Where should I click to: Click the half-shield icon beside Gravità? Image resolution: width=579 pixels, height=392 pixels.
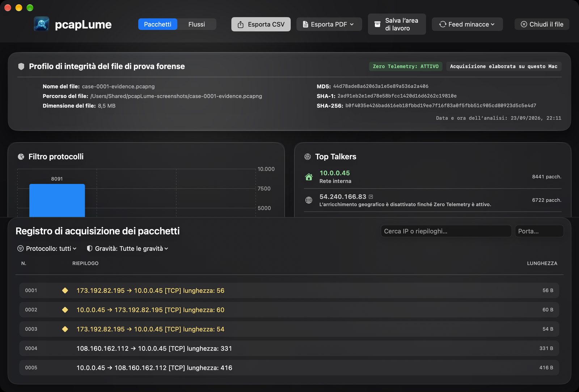[90, 249]
